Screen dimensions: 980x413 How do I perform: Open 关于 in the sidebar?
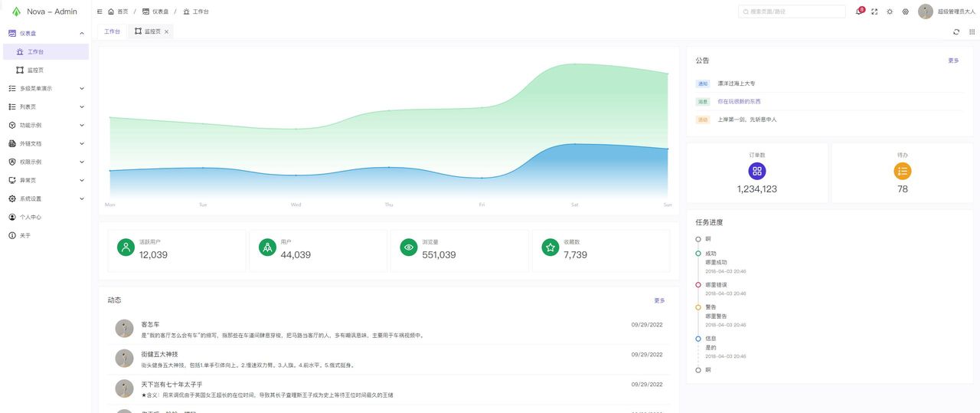point(46,235)
